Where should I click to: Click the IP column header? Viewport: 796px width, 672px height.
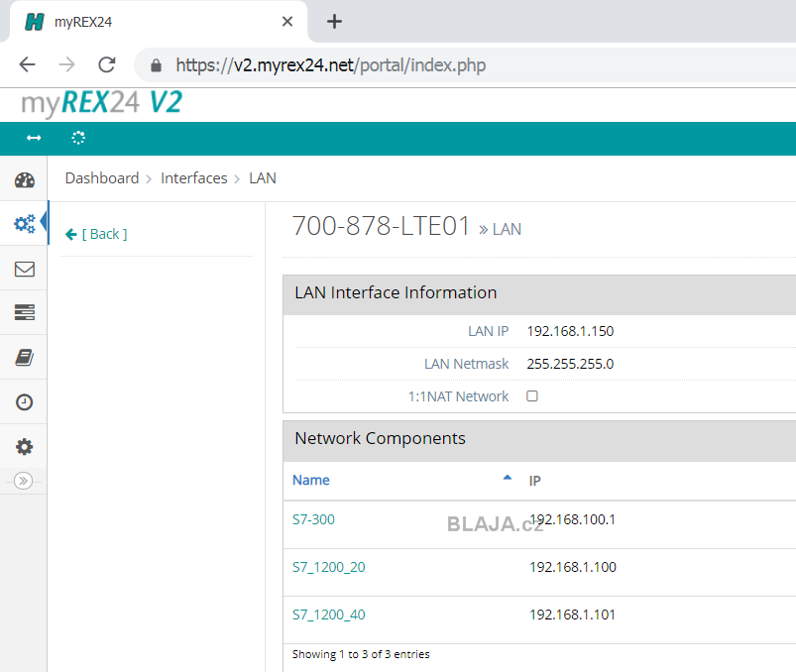pyautogui.click(x=534, y=481)
